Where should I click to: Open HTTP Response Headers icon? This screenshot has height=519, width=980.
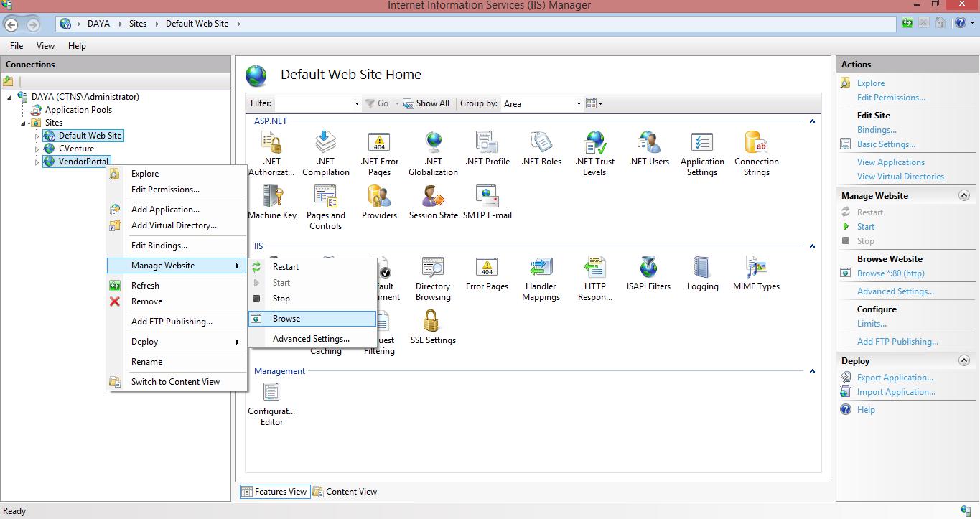[594, 279]
